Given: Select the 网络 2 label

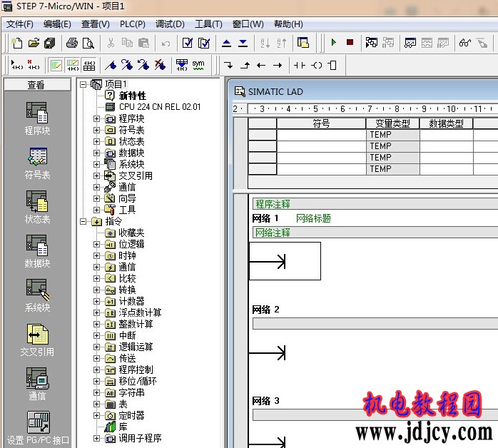Looking at the screenshot, I should coord(265,310).
